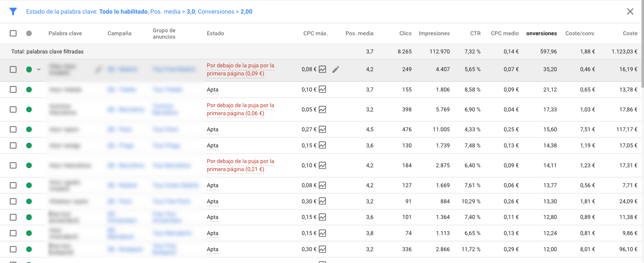The height and width of the screenshot is (263, 644).
Task: Click 'Todo lo habilitado' filter value
Action: 124,12
